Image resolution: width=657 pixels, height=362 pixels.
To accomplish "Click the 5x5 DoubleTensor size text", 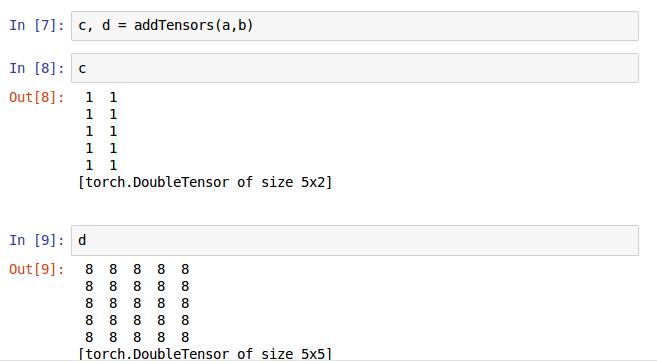I will click(205, 354).
